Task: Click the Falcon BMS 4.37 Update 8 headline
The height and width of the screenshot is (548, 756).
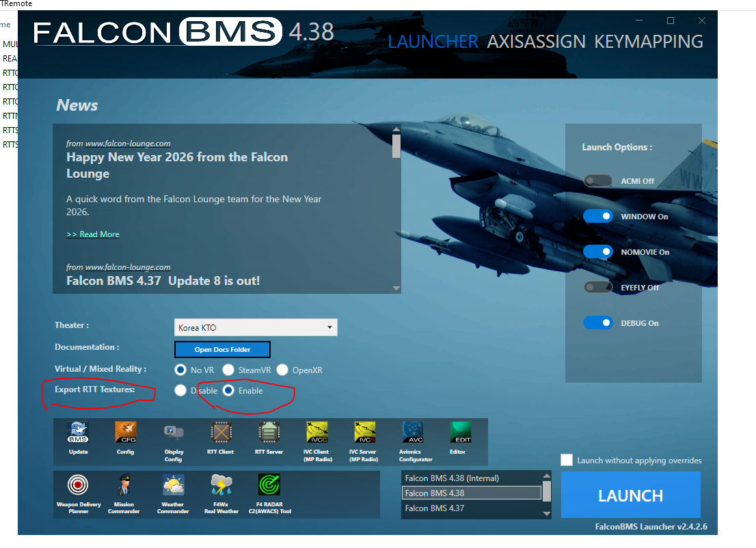Action: (163, 281)
